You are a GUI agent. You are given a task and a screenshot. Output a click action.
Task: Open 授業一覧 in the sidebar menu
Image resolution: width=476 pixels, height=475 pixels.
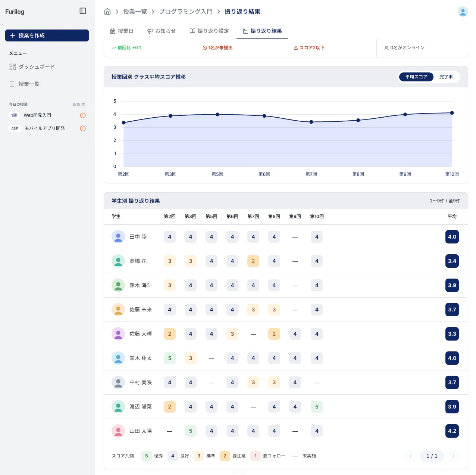[47, 84]
